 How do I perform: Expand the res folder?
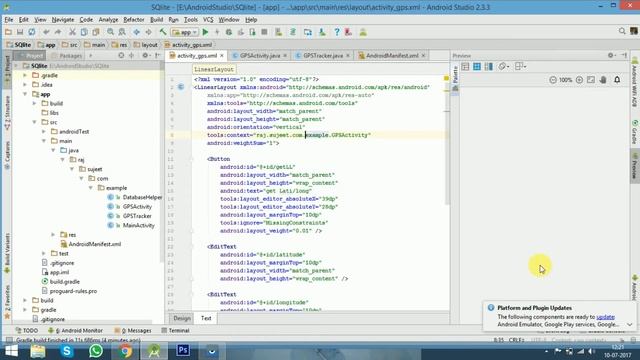(53, 235)
